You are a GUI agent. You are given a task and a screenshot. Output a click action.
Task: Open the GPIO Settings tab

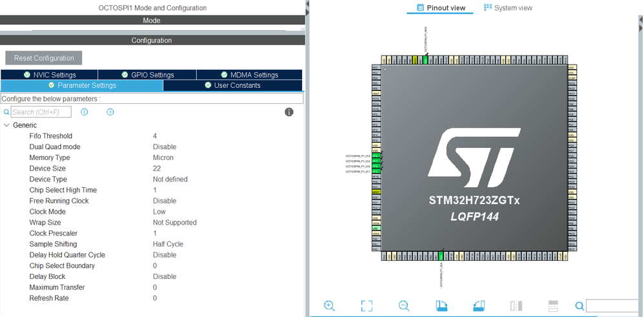coord(147,75)
